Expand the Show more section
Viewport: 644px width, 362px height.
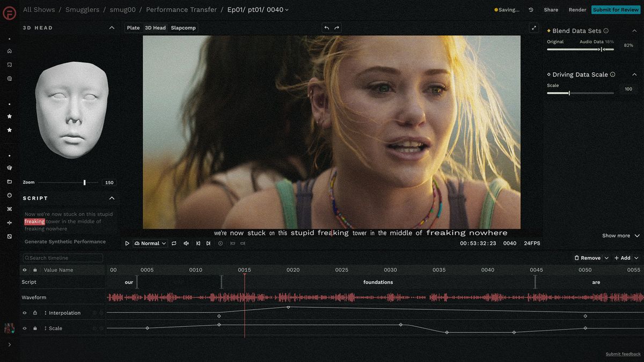tap(620, 235)
